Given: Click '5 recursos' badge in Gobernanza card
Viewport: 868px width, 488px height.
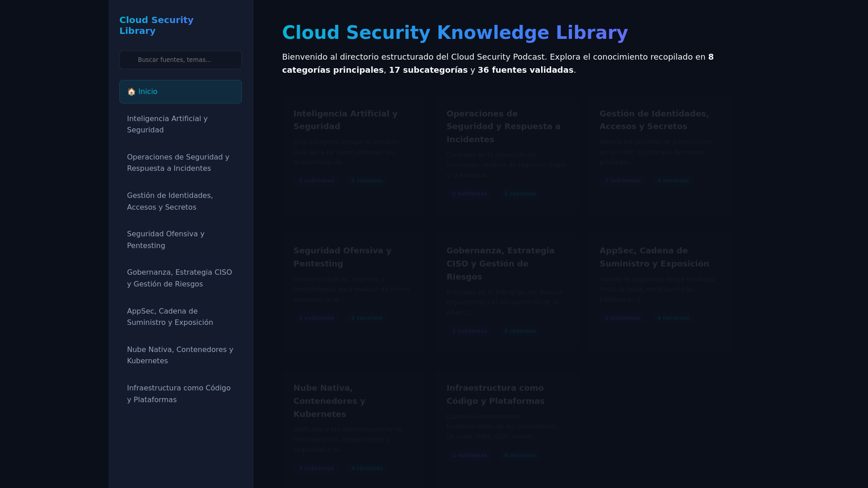Looking at the screenshot, I should [x=520, y=331].
